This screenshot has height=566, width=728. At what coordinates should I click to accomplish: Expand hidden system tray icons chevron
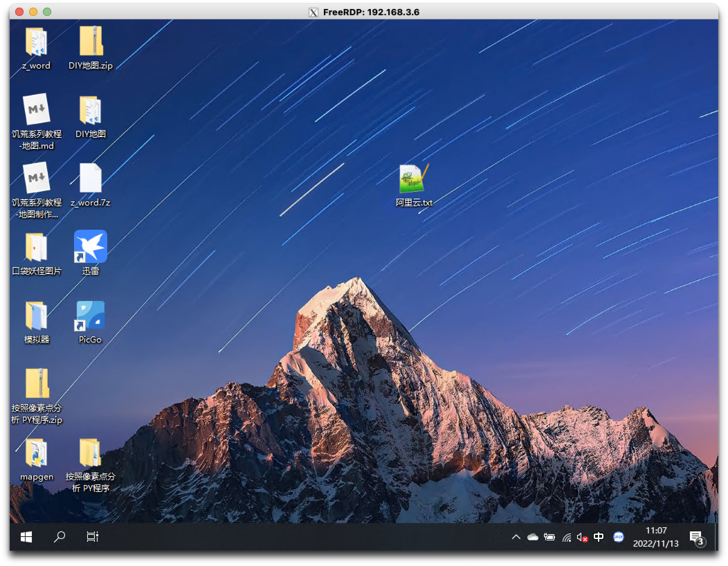pos(516,537)
